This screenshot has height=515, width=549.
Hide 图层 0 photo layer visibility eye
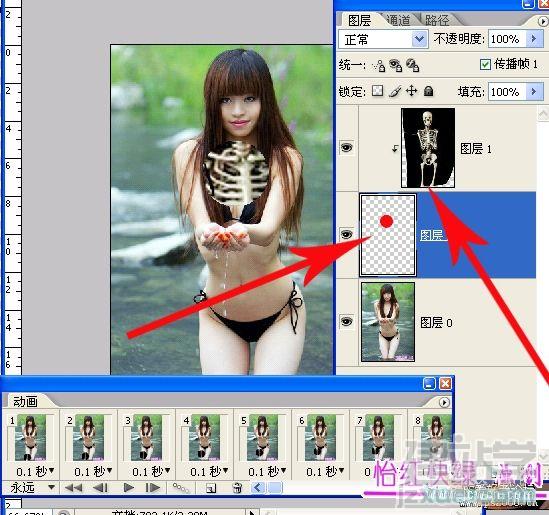346,321
